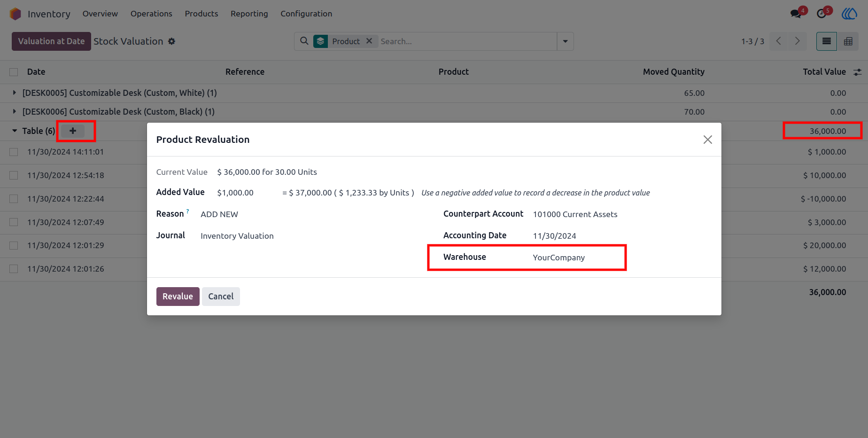Collapse the Table (6) group
Screen dimensions: 868x438
pyautogui.click(x=15, y=131)
